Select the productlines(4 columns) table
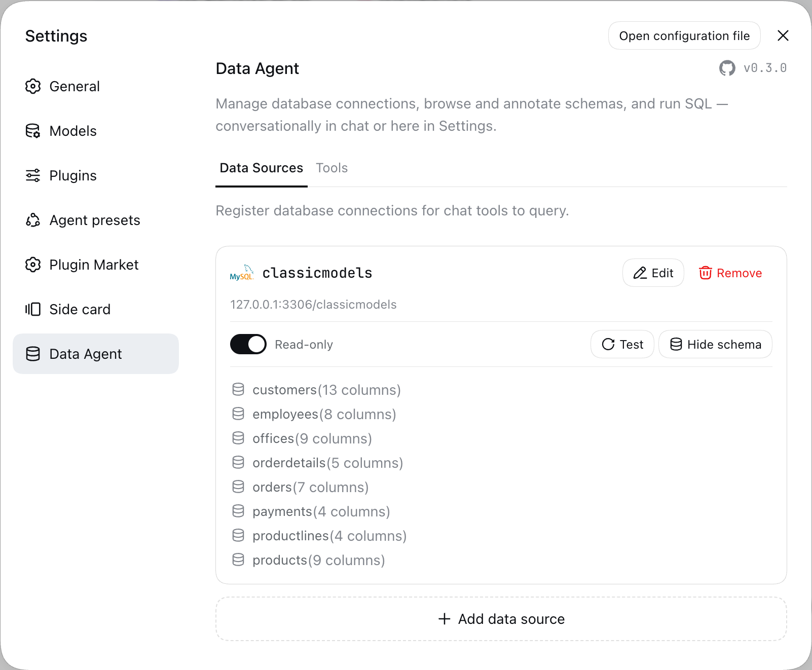Viewport: 812px width, 670px height. tap(329, 536)
